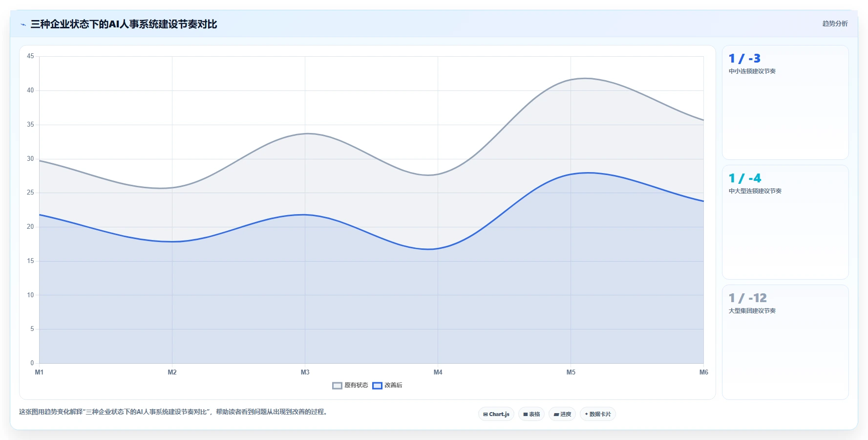868x440 pixels.
Task: Click the chart title 三种企业状态下的AI人事系统建设节奏对比
Action: (124, 24)
